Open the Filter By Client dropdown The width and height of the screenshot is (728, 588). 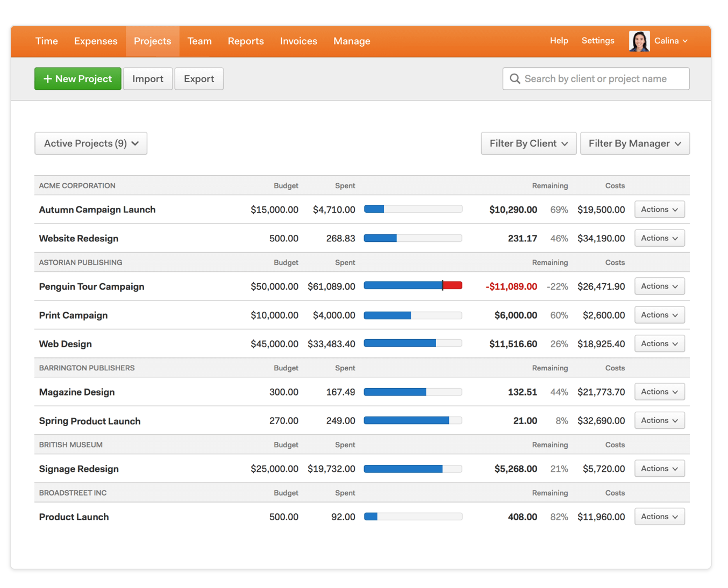click(x=528, y=144)
